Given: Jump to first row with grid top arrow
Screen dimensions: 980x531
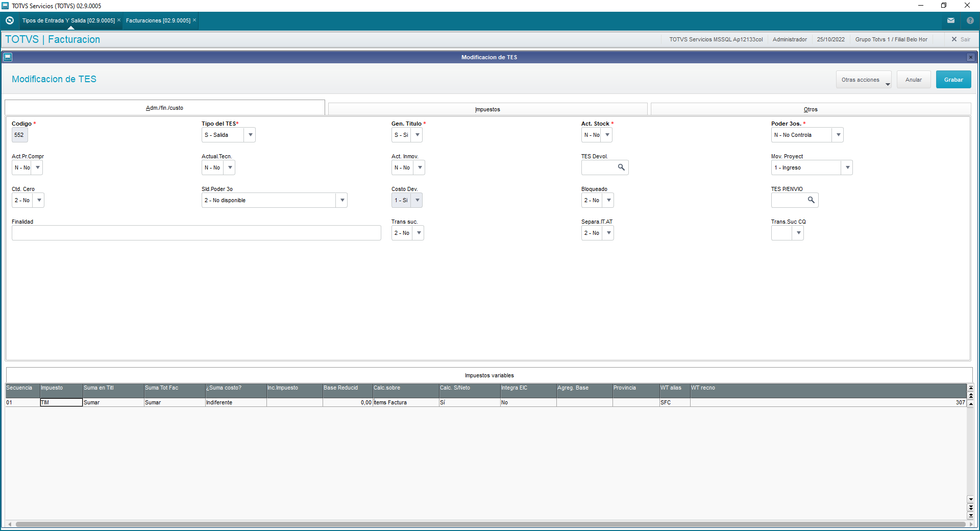Looking at the screenshot, I should click(x=971, y=388).
